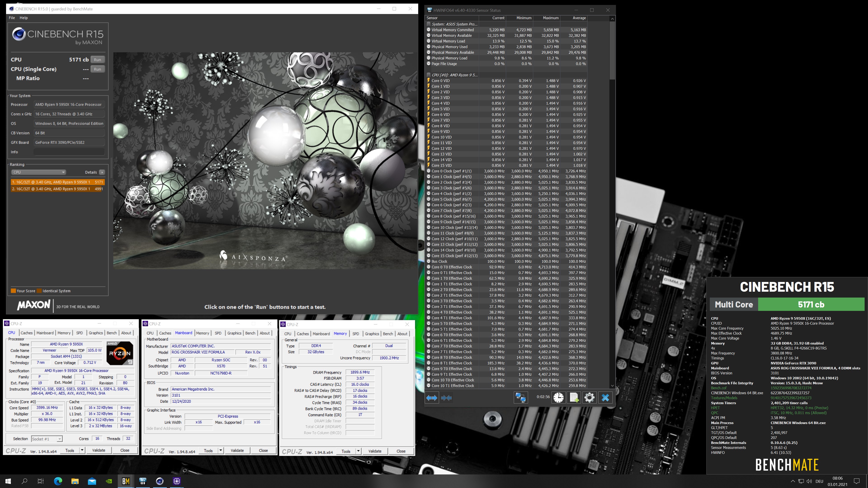868x488 pixels.
Task: Open Cinebench Ranking CPU dropdown
Action: click(x=38, y=172)
